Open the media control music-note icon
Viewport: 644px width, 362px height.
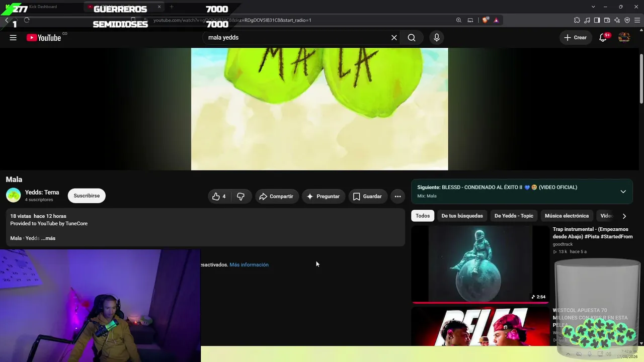click(x=587, y=20)
